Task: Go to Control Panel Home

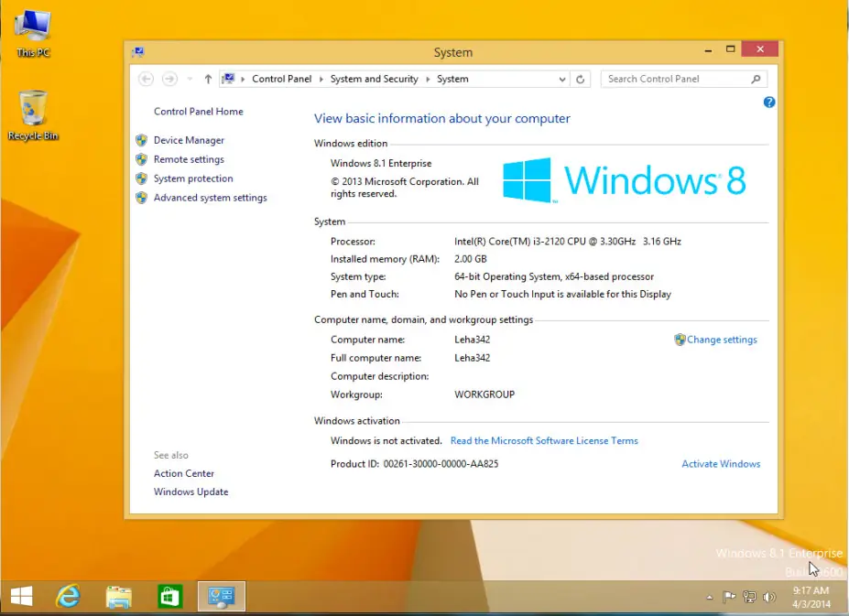Action: point(198,112)
